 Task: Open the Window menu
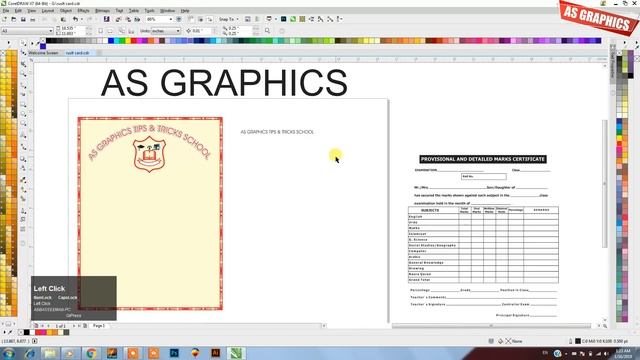tap(167, 11)
